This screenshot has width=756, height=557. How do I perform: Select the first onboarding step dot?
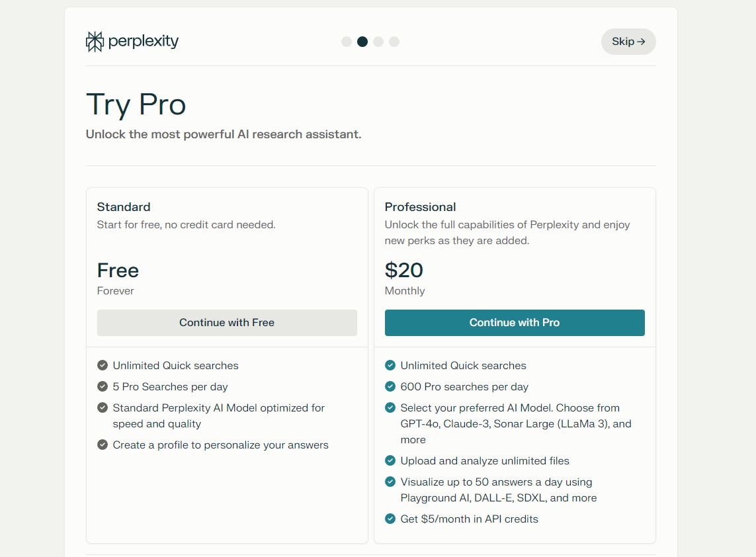(x=346, y=42)
